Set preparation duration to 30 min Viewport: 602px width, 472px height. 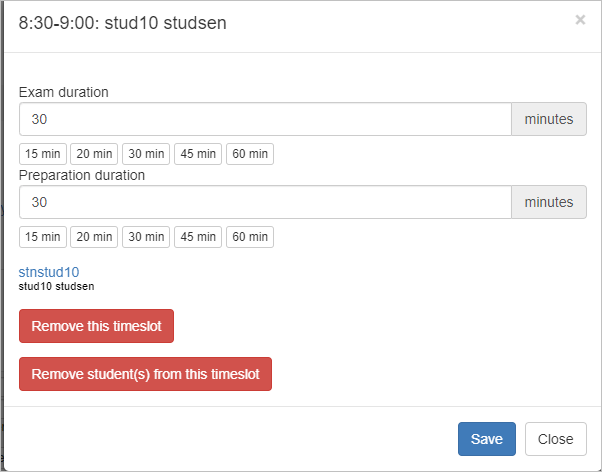(x=146, y=237)
